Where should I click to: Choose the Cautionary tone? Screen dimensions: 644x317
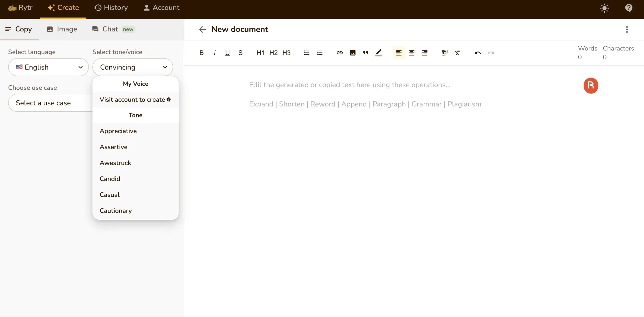click(135, 211)
